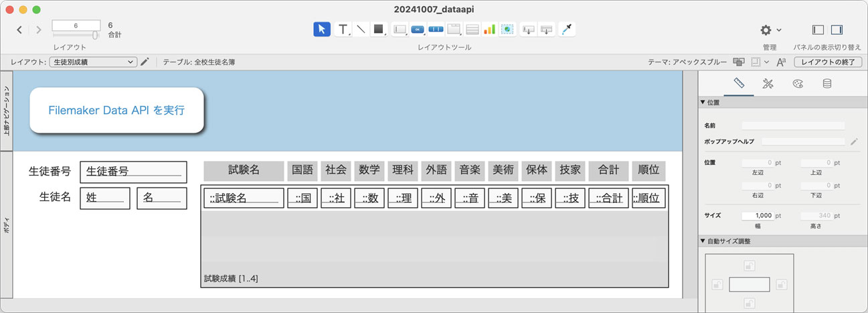Select the 名 field
Image resolution: width=868 pixels, height=313 pixels.
(162, 198)
